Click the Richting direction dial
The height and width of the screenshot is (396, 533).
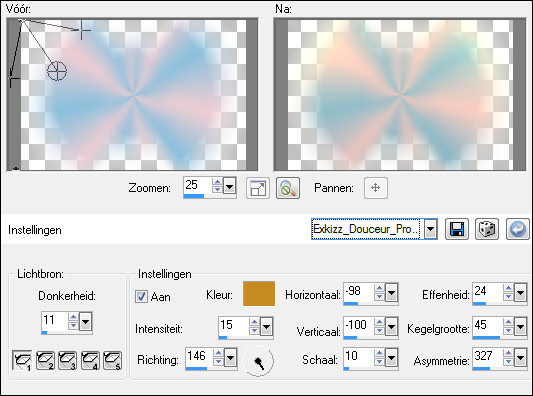[258, 361]
